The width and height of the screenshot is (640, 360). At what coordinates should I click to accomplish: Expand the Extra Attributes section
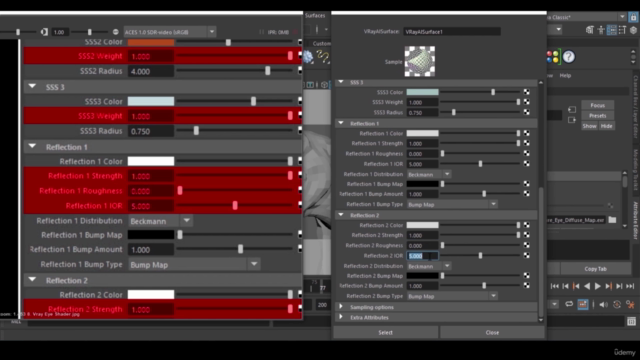(x=341, y=317)
